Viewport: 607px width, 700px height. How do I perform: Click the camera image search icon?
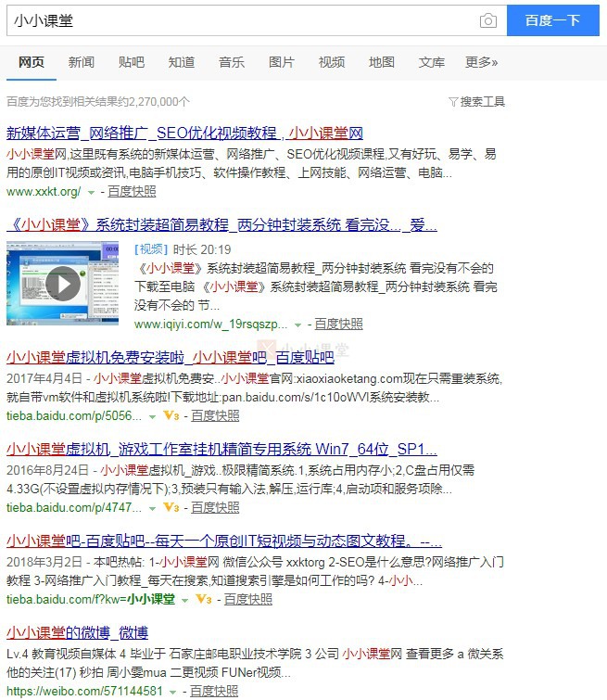[x=487, y=20]
